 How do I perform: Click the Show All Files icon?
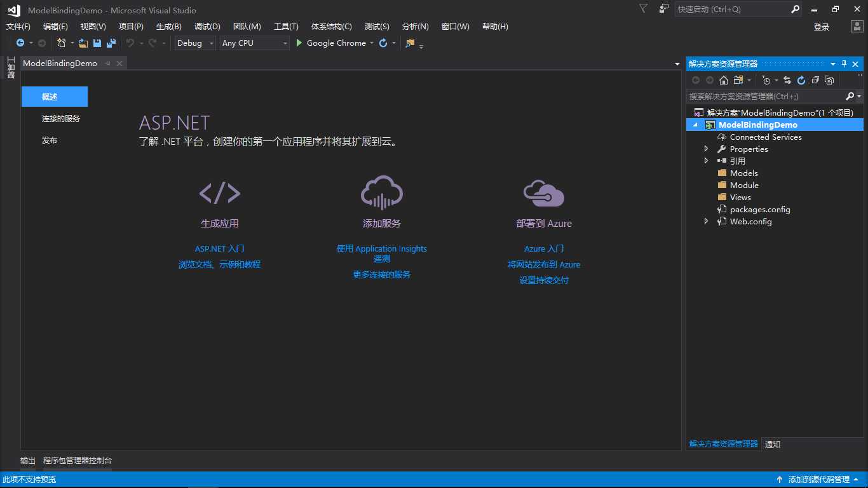[x=829, y=80]
